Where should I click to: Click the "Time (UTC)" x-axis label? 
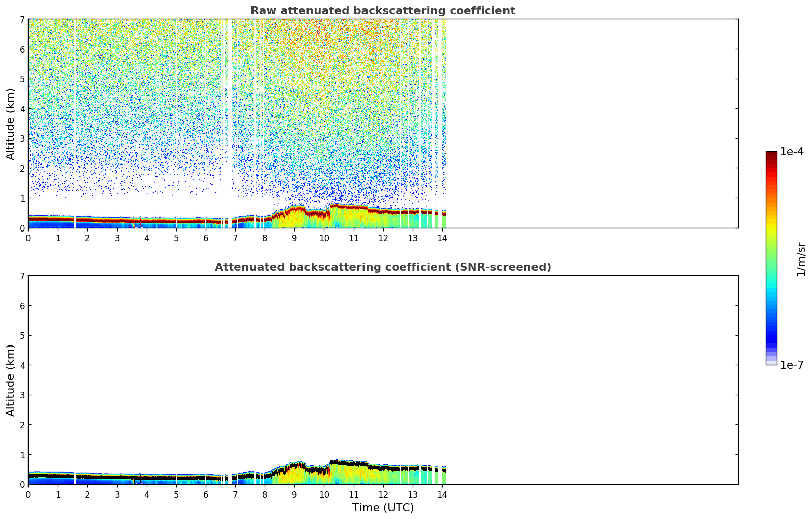pos(383,508)
